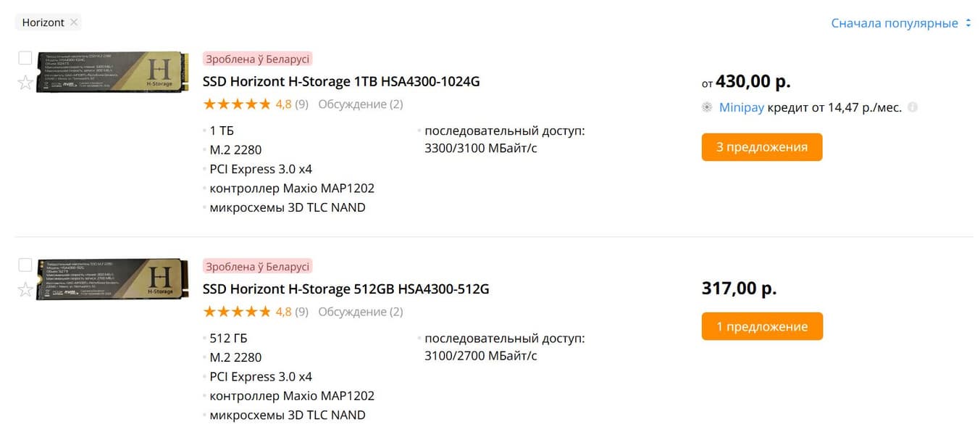The height and width of the screenshot is (435, 980).
Task: Click the sort direction arrows icon
Action: click(969, 22)
